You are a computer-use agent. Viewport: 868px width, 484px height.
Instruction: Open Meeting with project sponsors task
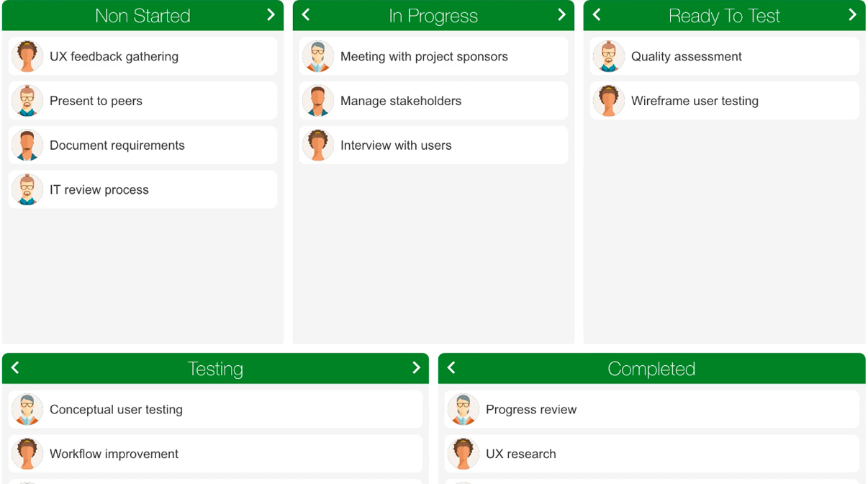pyautogui.click(x=434, y=56)
